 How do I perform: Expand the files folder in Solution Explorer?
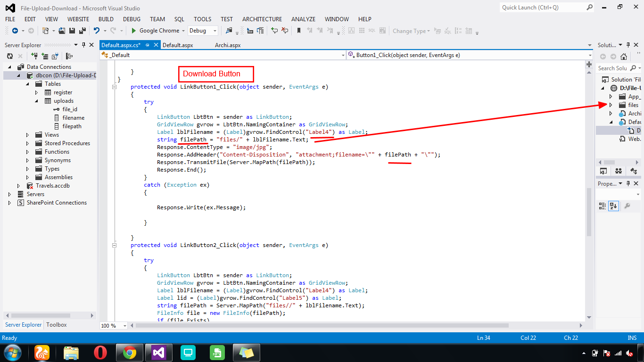611,105
